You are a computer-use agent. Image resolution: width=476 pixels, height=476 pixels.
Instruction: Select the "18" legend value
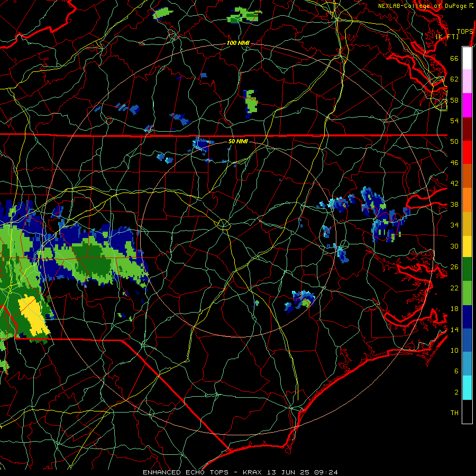pyautogui.click(x=454, y=309)
